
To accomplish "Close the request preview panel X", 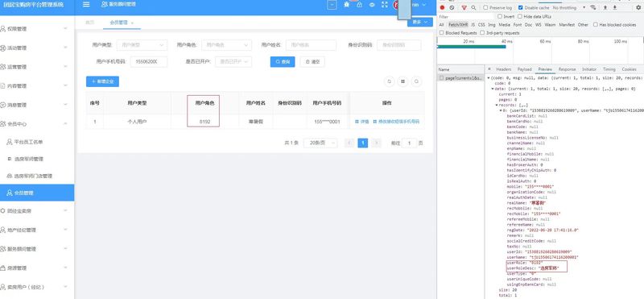I will [x=489, y=69].
